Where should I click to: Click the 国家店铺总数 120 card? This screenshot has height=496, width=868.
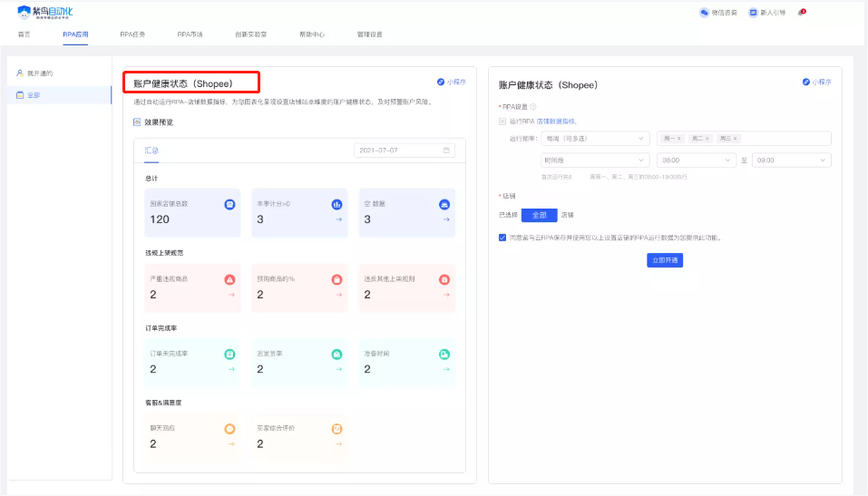pos(192,212)
